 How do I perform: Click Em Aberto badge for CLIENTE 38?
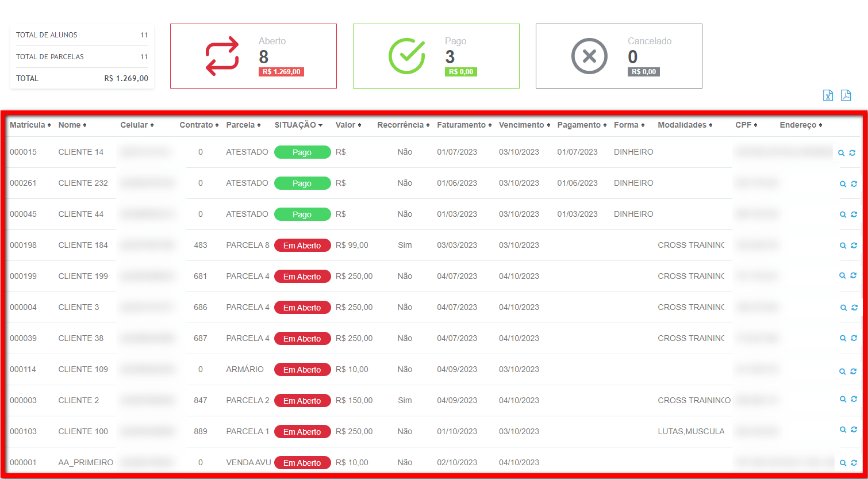coord(302,339)
